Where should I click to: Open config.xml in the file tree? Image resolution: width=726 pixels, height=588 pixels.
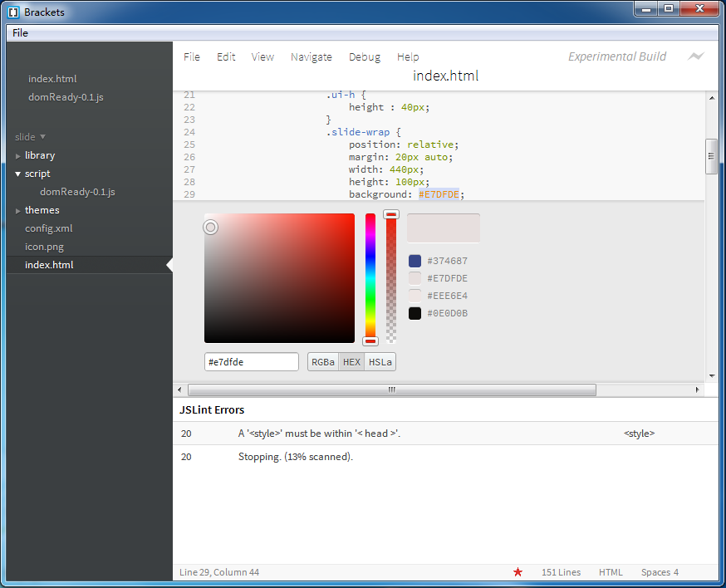click(x=49, y=228)
